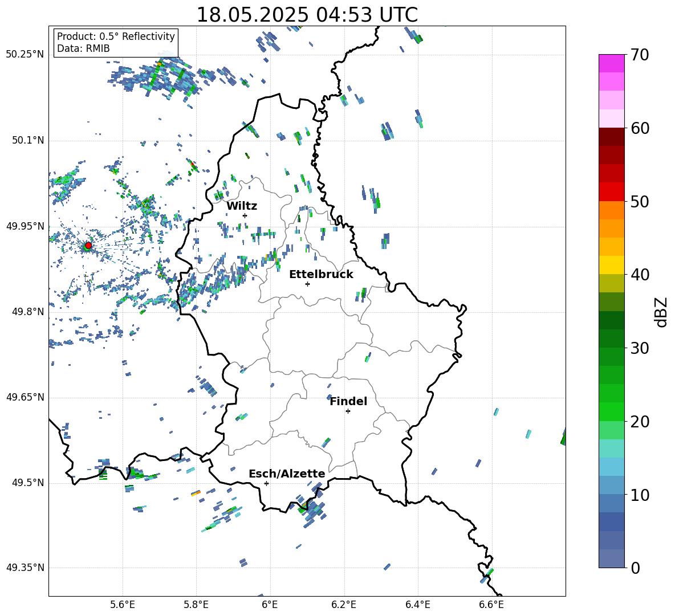Click the 'Product: 0.5° Reflectivity' text
675x616 pixels.
tap(116, 36)
